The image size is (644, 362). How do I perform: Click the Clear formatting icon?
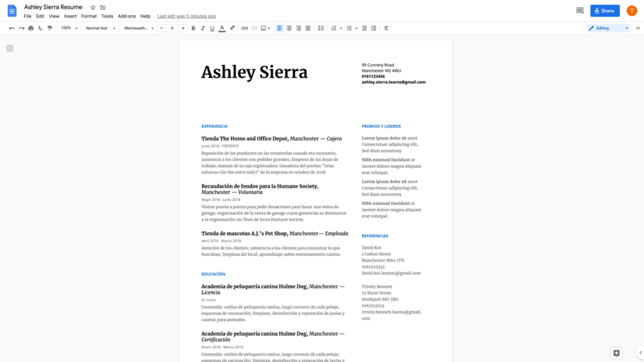pos(386,28)
